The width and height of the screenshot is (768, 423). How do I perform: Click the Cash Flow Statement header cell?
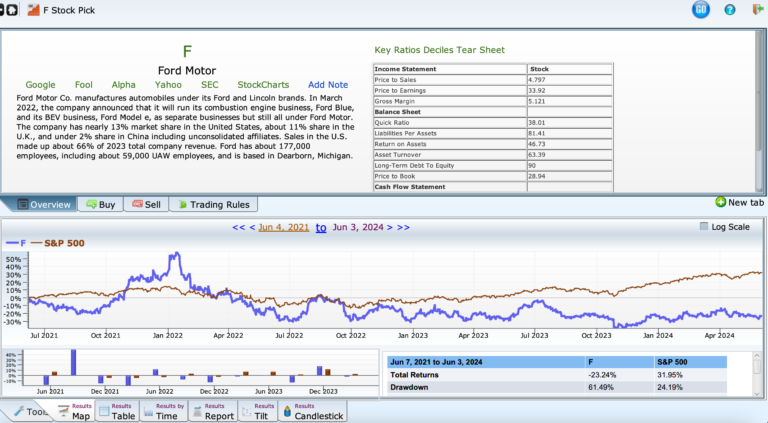click(x=450, y=187)
